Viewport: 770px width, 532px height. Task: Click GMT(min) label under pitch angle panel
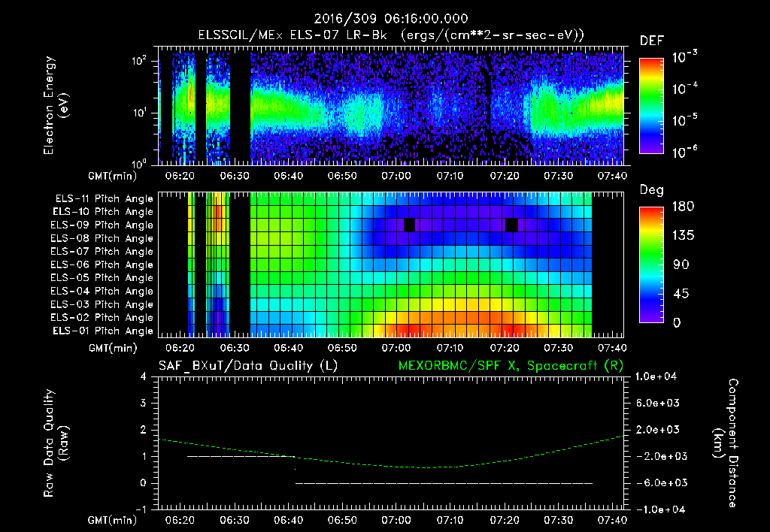[113, 348]
